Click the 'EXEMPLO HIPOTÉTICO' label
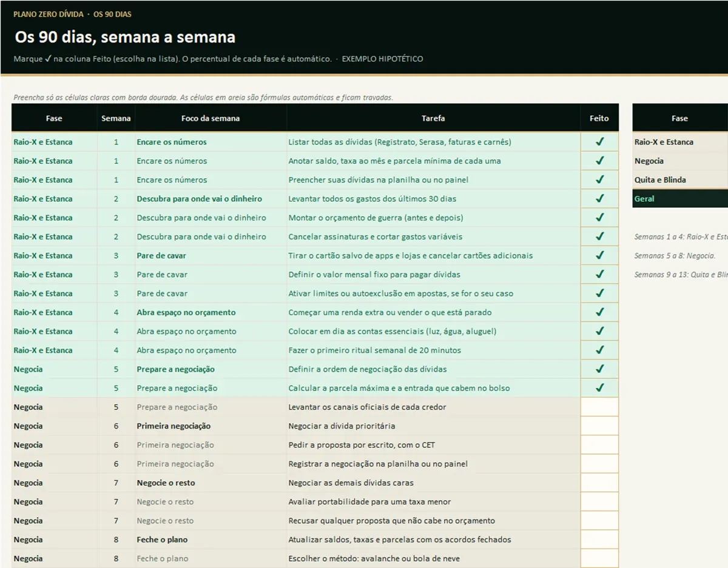 point(382,59)
